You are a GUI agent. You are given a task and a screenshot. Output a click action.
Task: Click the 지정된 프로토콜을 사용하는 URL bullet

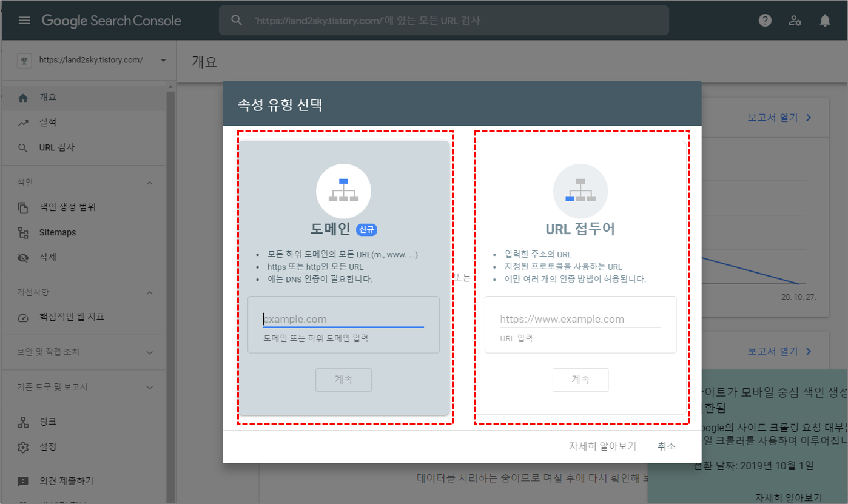[x=564, y=266]
